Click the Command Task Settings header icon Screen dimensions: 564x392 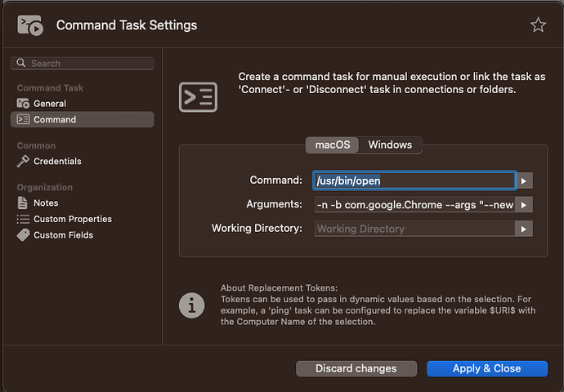(x=30, y=25)
